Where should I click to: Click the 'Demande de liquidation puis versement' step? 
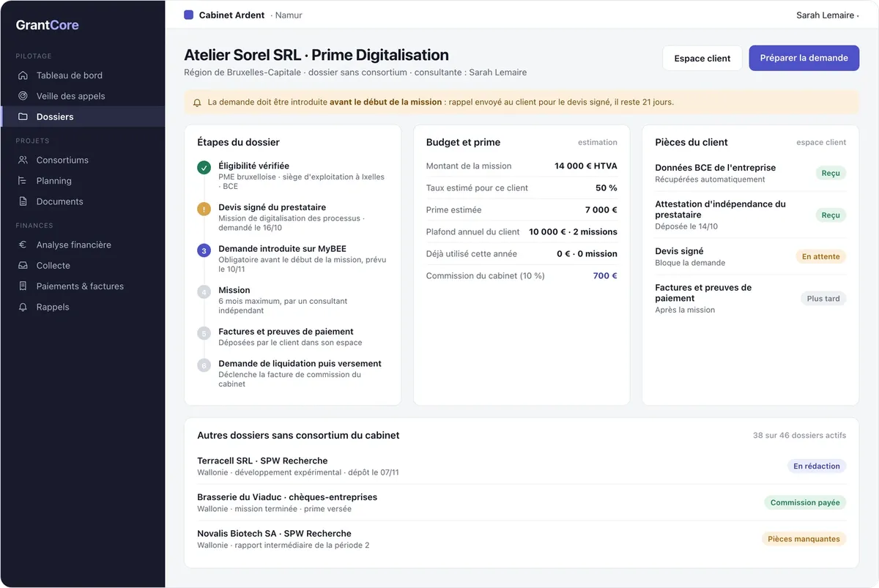[300, 364]
